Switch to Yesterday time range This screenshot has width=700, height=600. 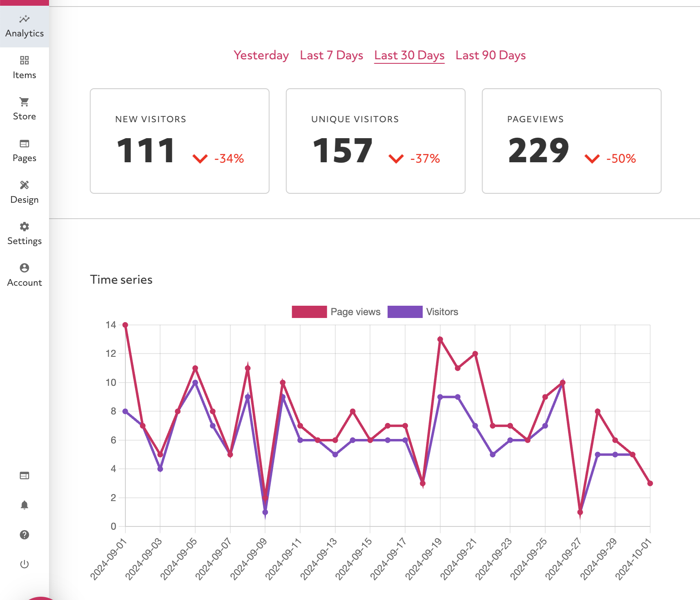(x=261, y=55)
